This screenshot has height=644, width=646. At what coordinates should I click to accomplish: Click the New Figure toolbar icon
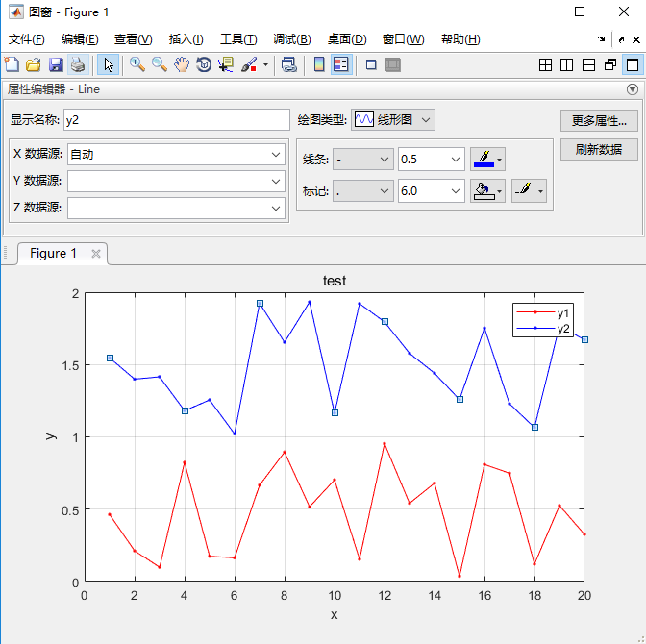12,64
